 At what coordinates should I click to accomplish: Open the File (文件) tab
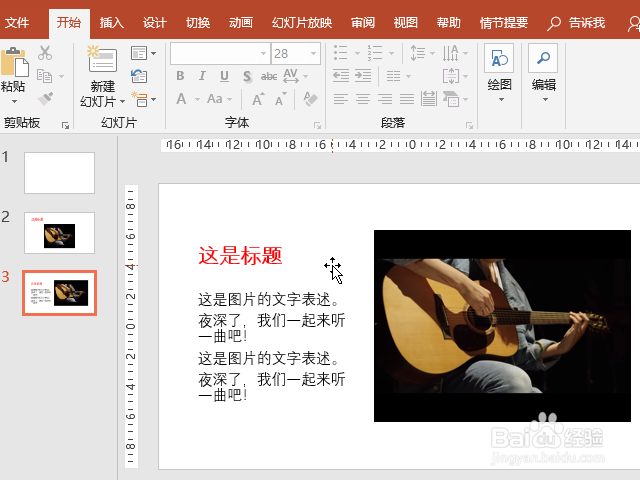click(17, 23)
